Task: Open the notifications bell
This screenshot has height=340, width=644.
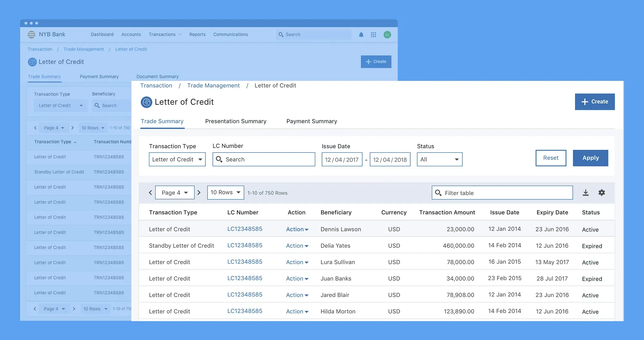Action: point(361,34)
